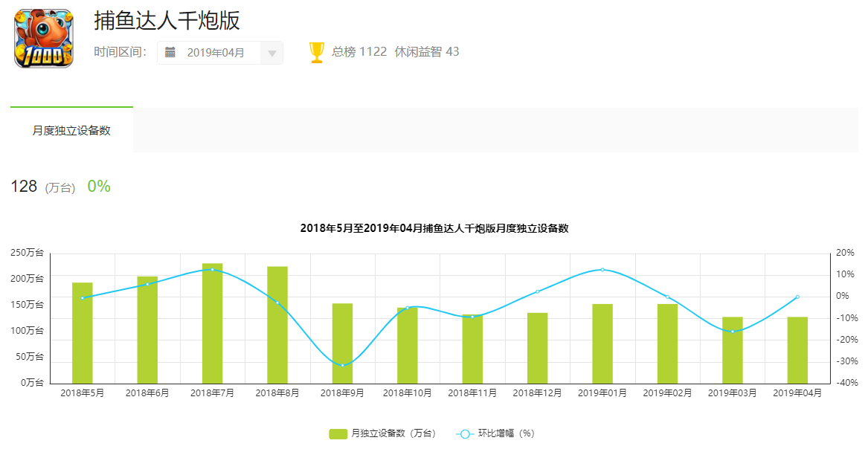The height and width of the screenshot is (449, 868).
Task: Click the calendar icon in date picker
Action: tap(170, 52)
